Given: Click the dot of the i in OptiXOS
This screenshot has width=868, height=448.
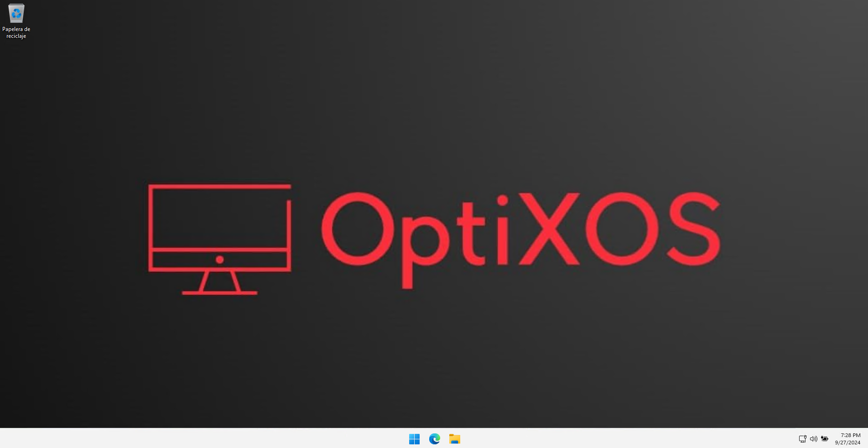Looking at the screenshot, I should pyautogui.click(x=502, y=200).
